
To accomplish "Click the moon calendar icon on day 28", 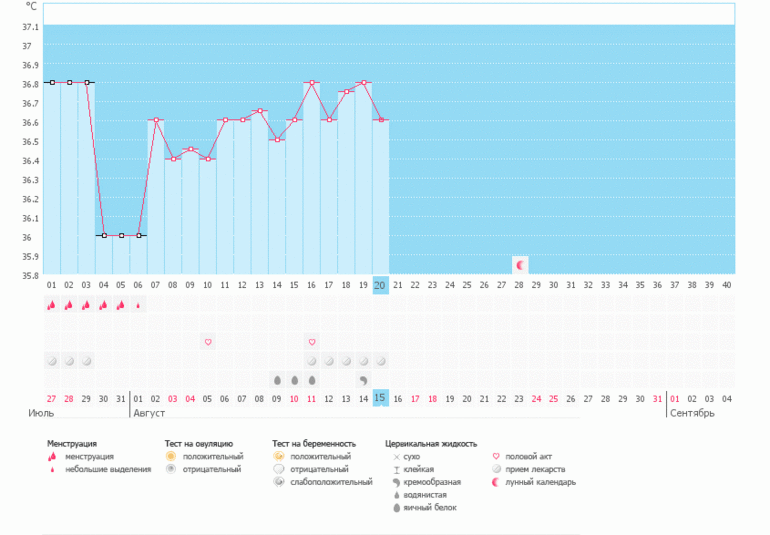I will (x=520, y=265).
